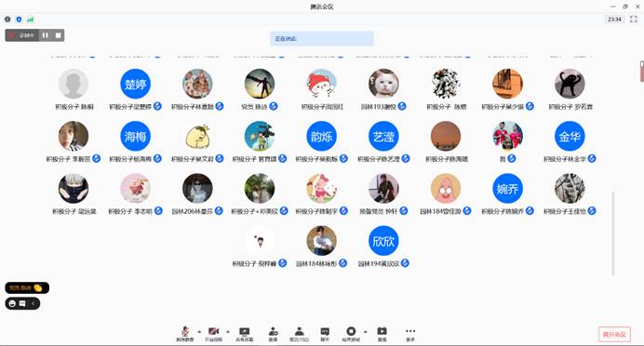The width and height of the screenshot is (644, 346).
Task: Open the more options ellipsis
Action: [x=410, y=334]
